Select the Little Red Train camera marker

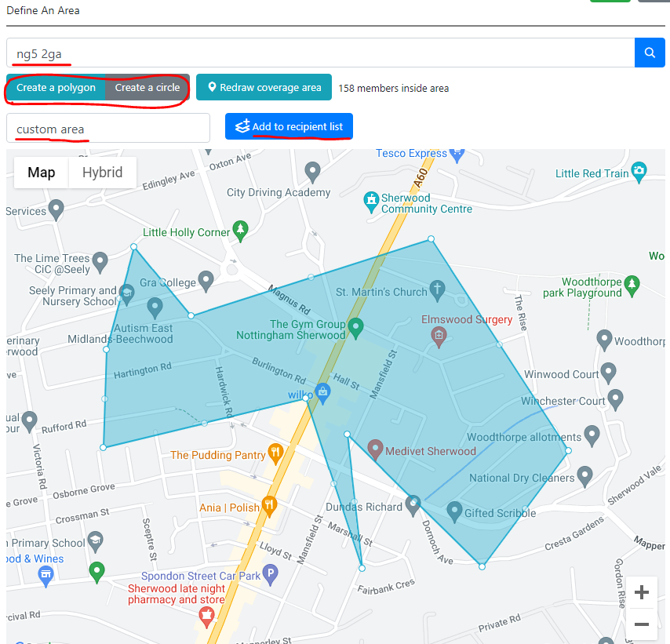pos(639,170)
